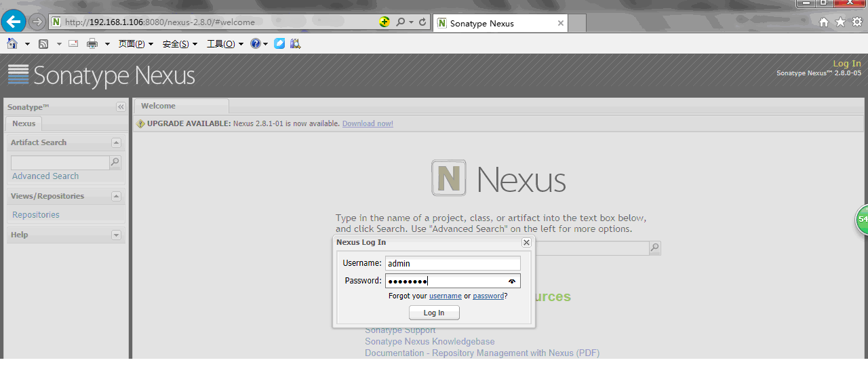The image size is (868, 392).
Task: Click the forgot password link
Action: pos(488,296)
